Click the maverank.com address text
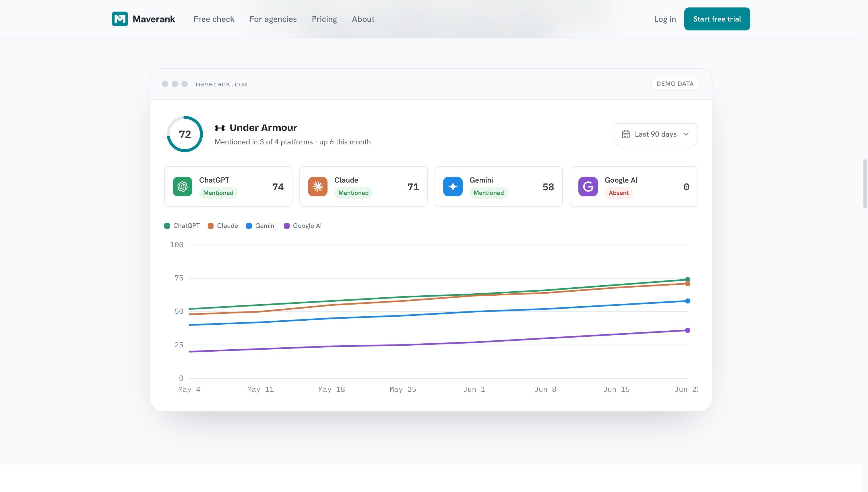Screen dimensions: 868x492 tap(221, 84)
